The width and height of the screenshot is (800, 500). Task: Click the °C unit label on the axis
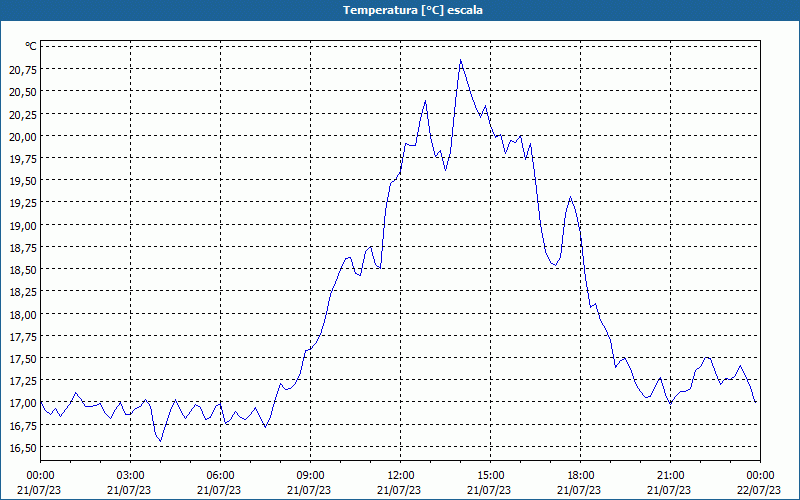click(31, 46)
